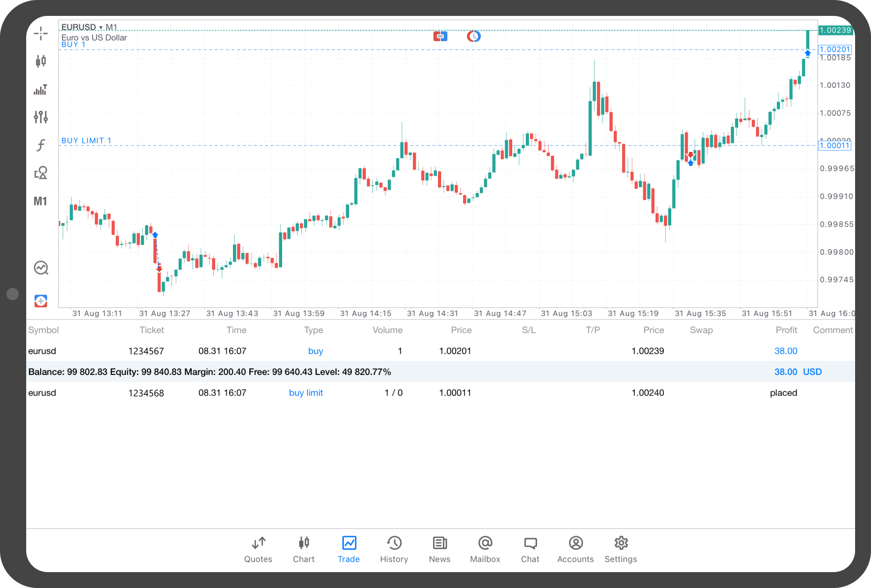The width and height of the screenshot is (871, 588).
Task: Click the new order plus icon
Action: [41, 301]
